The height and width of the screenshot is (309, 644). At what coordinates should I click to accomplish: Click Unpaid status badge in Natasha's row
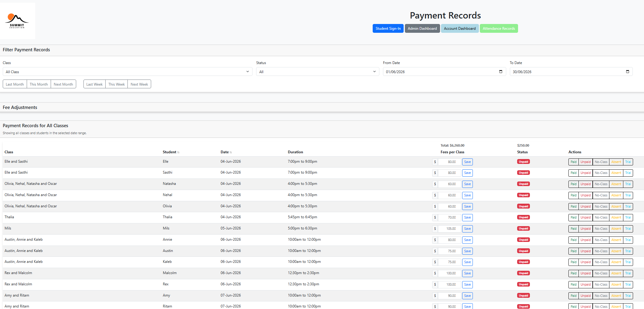point(523,184)
